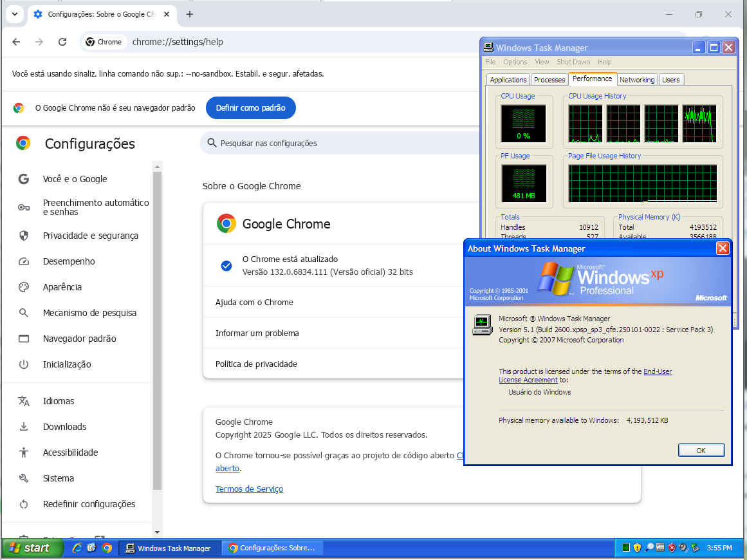Click the sidebar scrollbar up arrow
This screenshot has height=560, width=747.
(157, 167)
